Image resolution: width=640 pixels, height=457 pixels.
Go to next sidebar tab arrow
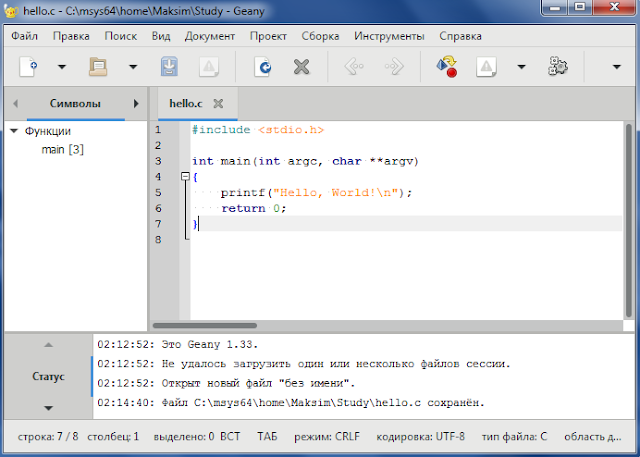[136, 104]
